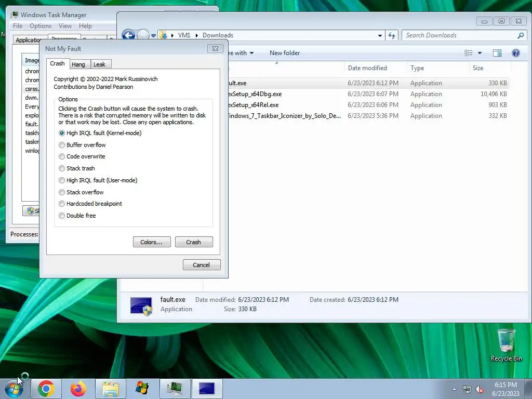Open the Colors... dialog

click(x=152, y=242)
